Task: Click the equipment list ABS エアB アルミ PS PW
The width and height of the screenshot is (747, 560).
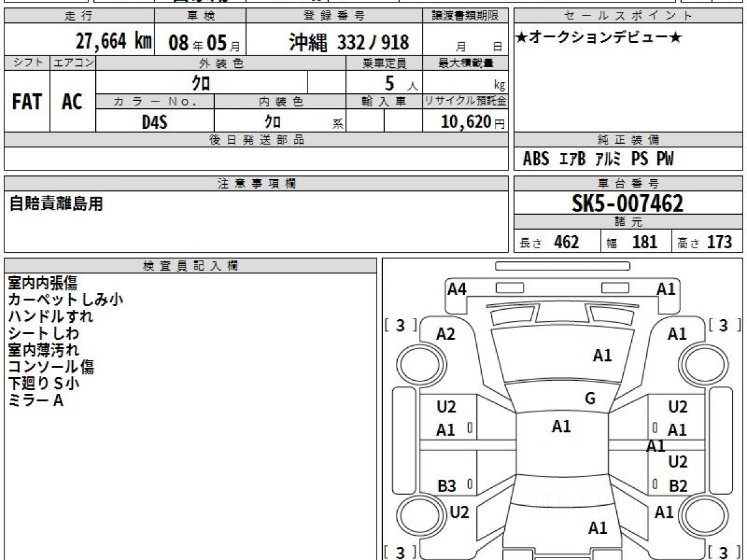Action: pyautogui.click(x=598, y=159)
